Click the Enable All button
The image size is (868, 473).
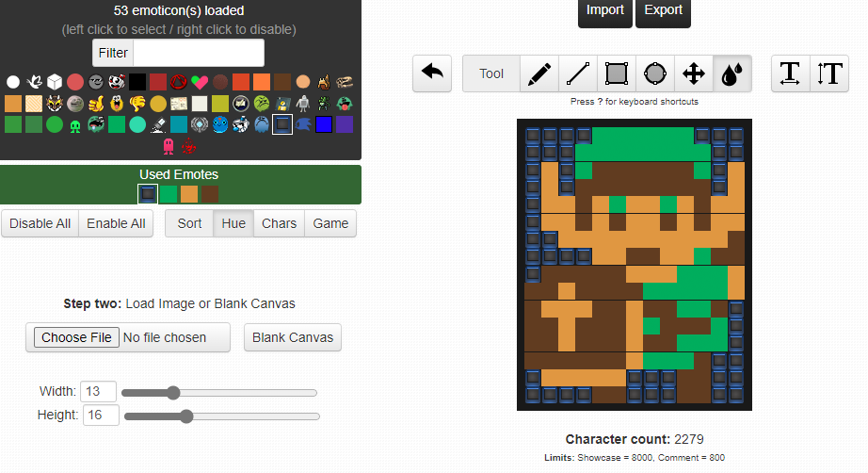coord(116,223)
